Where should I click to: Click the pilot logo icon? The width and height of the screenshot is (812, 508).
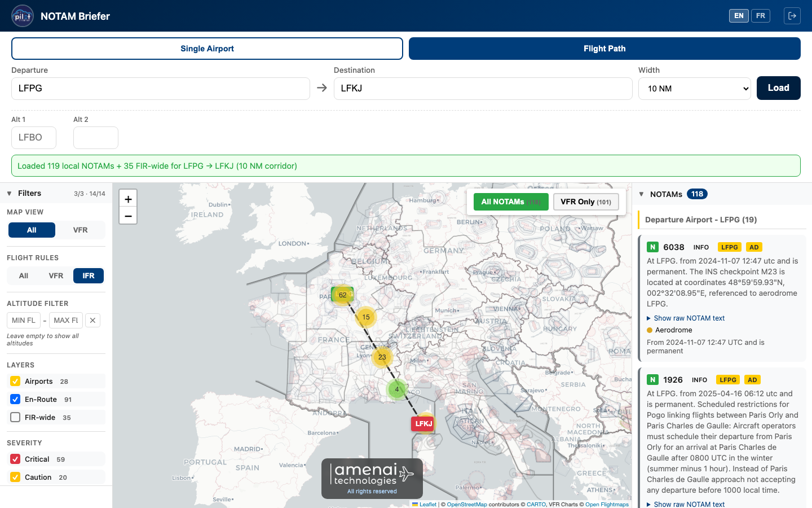(x=23, y=16)
